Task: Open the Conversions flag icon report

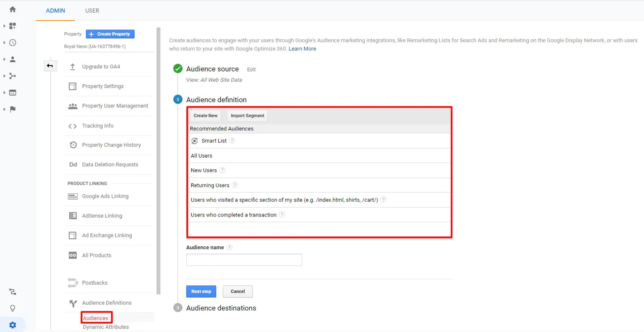Action: pyautogui.click(x=13, y=109)
